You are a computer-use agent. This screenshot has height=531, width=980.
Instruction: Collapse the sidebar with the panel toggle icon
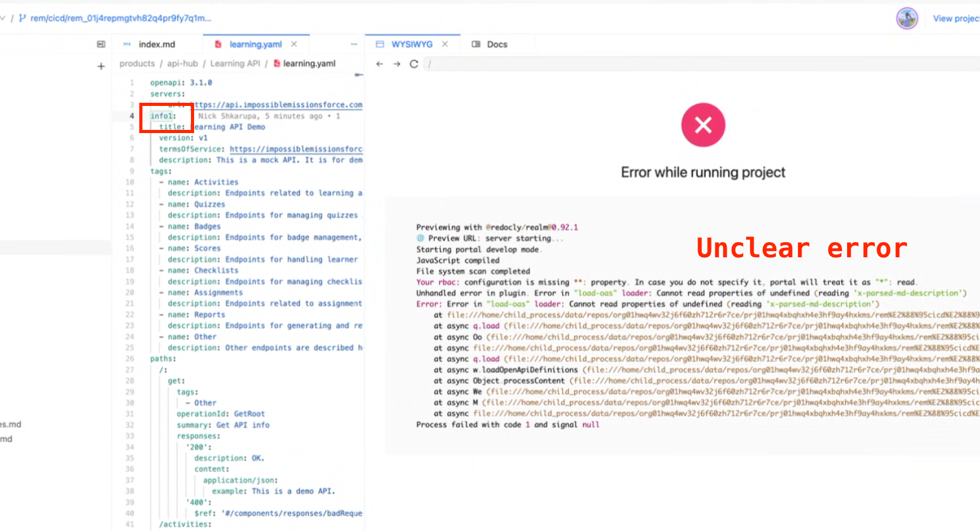tap(101, 44)
